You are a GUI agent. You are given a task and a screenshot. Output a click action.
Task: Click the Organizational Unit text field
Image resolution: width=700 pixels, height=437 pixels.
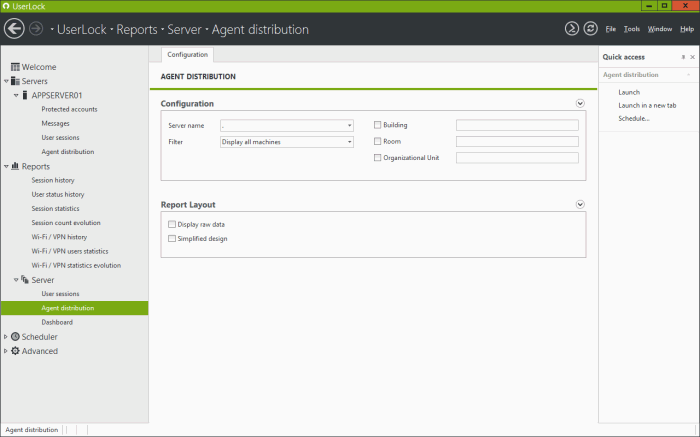[517, 158]
